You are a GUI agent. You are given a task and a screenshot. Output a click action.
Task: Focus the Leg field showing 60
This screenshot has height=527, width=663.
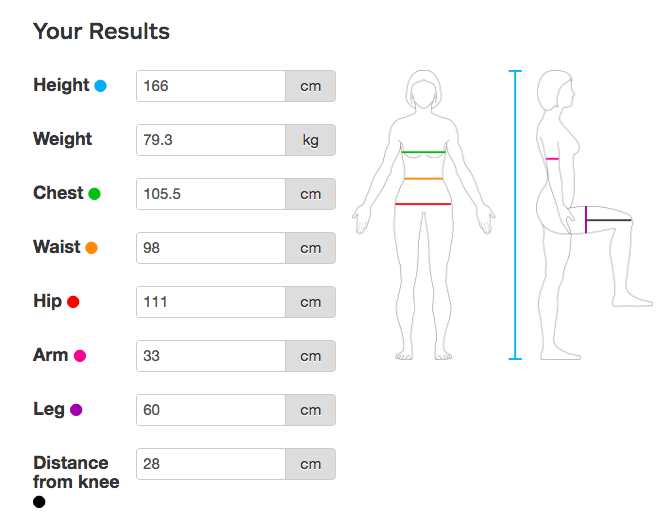pos(211,410)
